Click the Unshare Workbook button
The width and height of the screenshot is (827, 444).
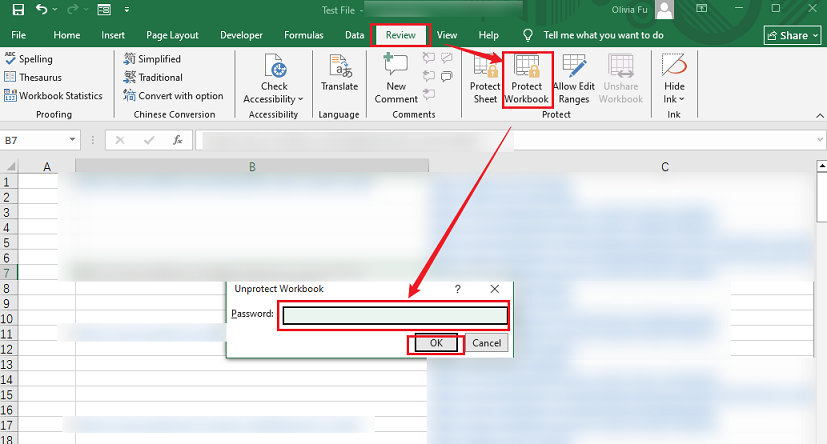point(621,79)
